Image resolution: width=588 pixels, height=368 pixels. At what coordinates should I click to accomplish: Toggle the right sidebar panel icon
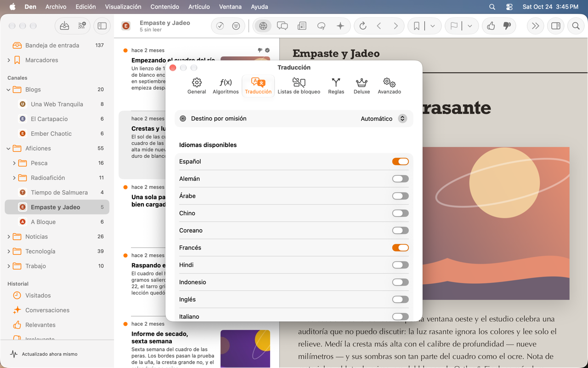556,26
